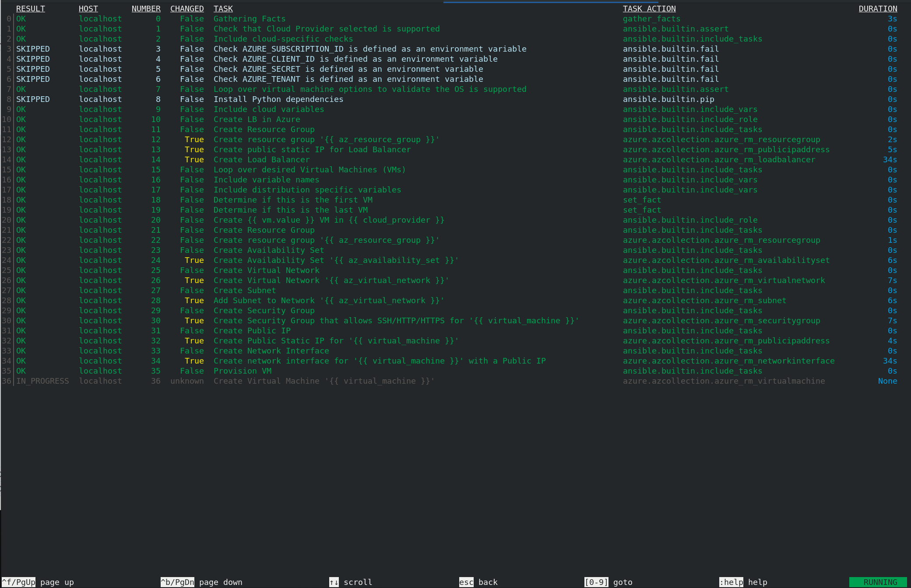Image resolution: width=911 pixels, height=588 pixels.
Task: Open the Check AZURE_SECRET is defined task
Action: coord(348,69)
